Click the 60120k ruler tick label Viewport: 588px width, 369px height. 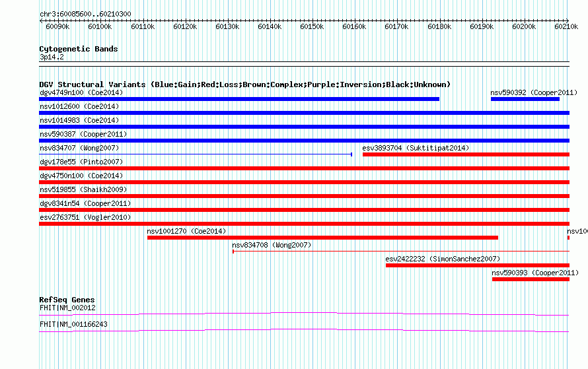(x=185, y=26)
